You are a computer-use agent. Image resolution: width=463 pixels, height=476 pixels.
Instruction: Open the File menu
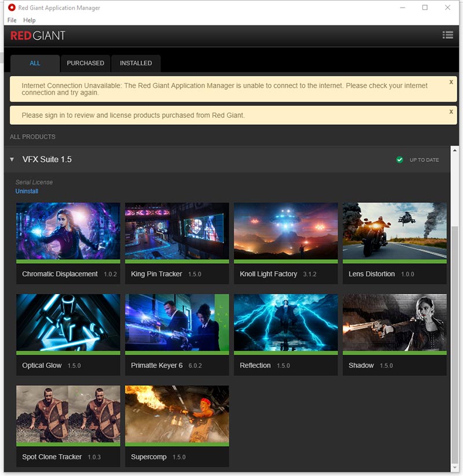[x=12, y=20]
